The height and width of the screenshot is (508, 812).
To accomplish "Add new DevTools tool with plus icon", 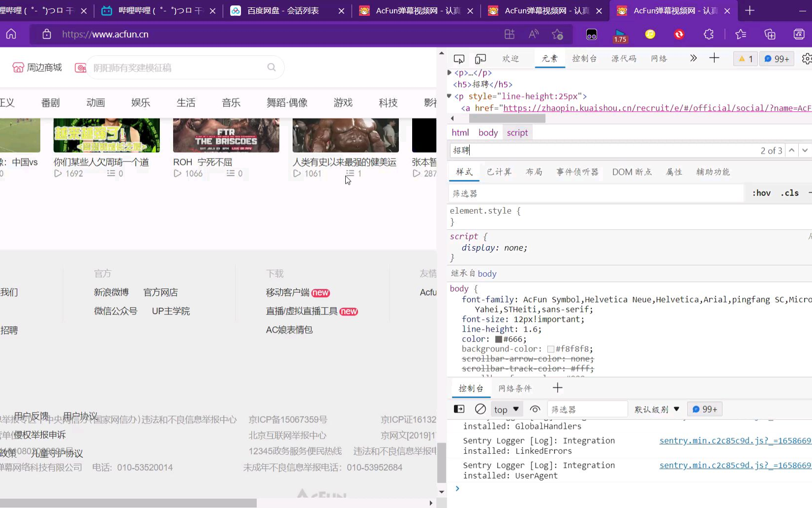I will coord(714,58).
